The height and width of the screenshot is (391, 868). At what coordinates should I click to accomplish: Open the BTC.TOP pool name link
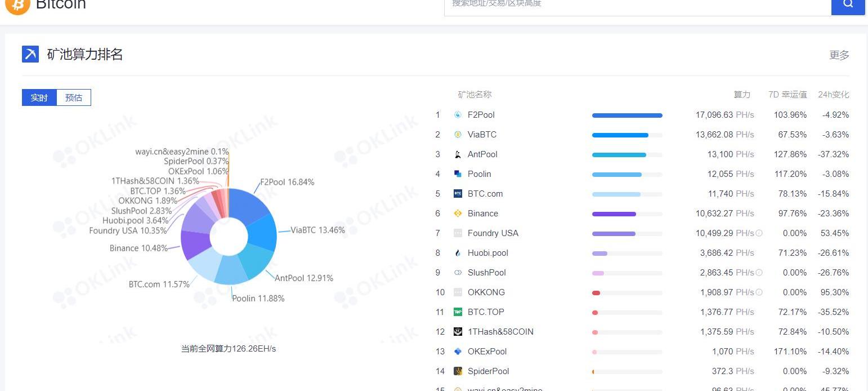(x=486, y=312)
